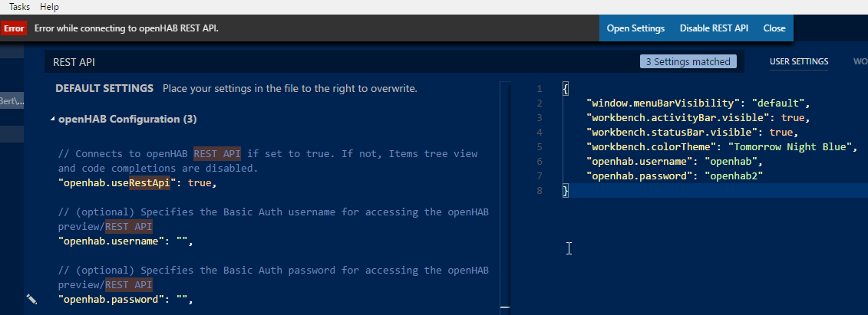The image size is (868, 315).
Task: Switch to USER SETTINGS tab
Action: (x=799, y=62)
